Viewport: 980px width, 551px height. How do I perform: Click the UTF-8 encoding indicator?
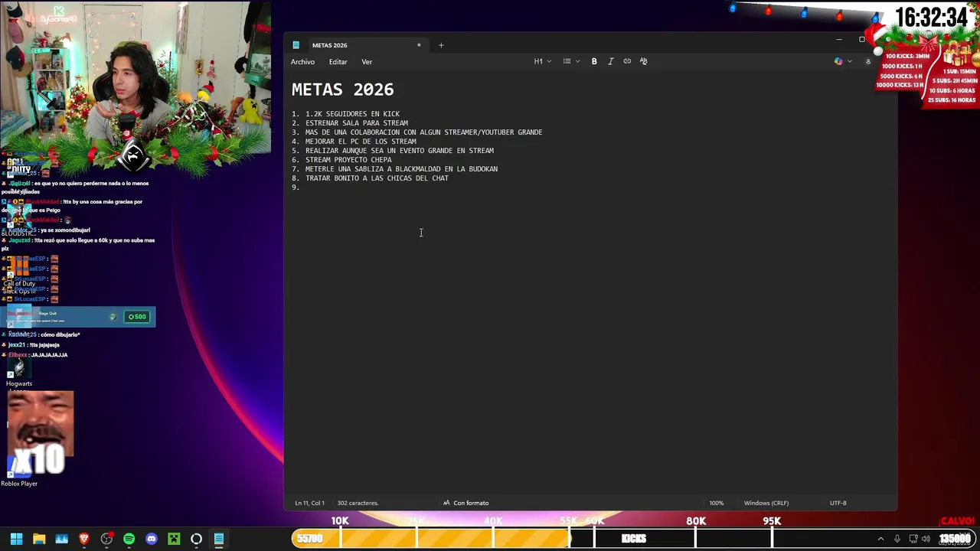838,503
